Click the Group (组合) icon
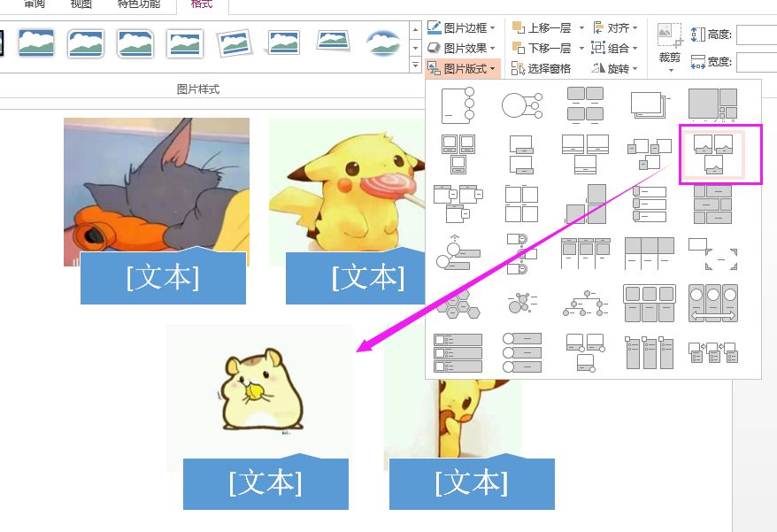The width and height of the screenshot is (777, 532). (x=596, y=48)
